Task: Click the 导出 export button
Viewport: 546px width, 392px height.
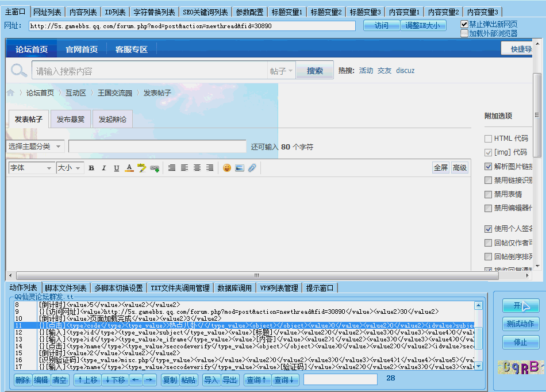Action: pos(230,380)
